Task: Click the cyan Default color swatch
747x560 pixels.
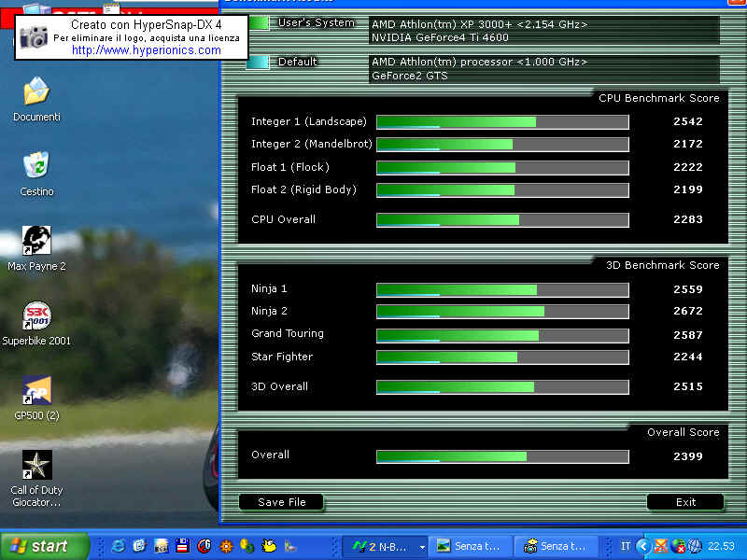Action: click(x=258, y=63)
